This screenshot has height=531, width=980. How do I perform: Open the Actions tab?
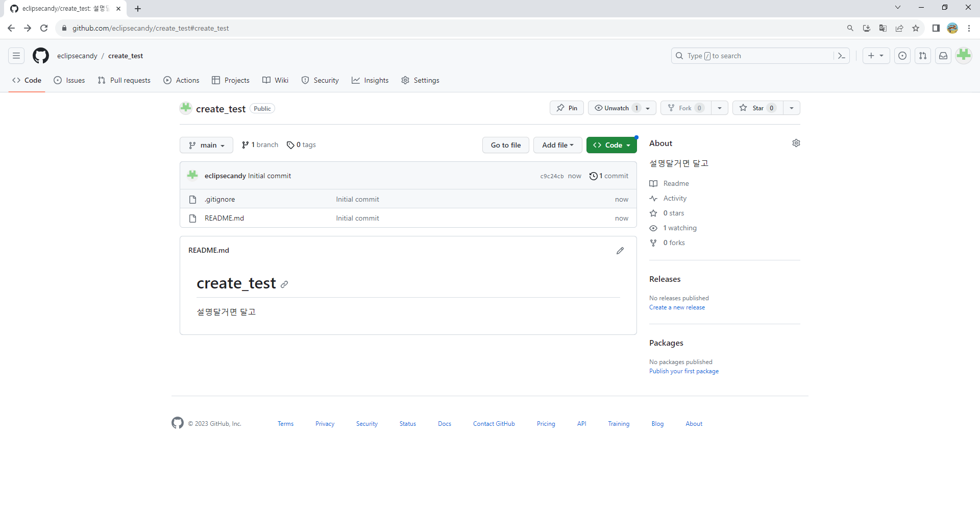(181, 80)
